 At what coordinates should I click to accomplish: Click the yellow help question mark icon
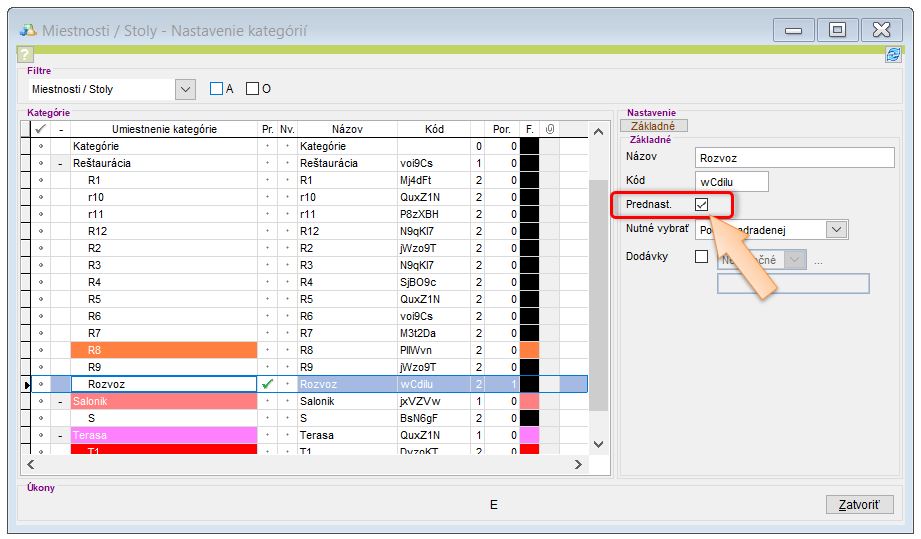25,55
